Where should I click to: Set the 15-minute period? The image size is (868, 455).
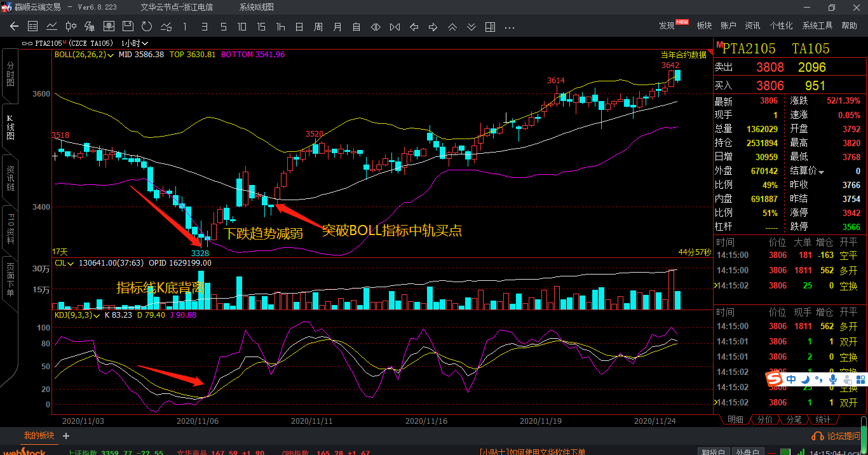[x=261, y=27]
